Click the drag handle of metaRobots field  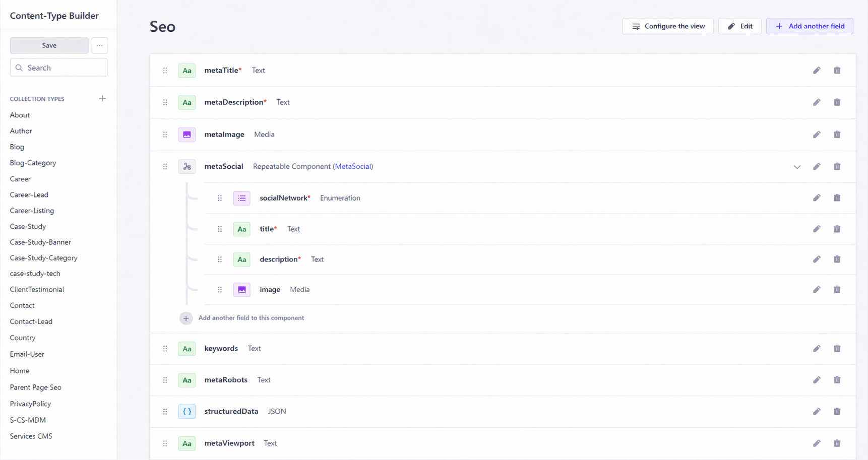(165, 380)
